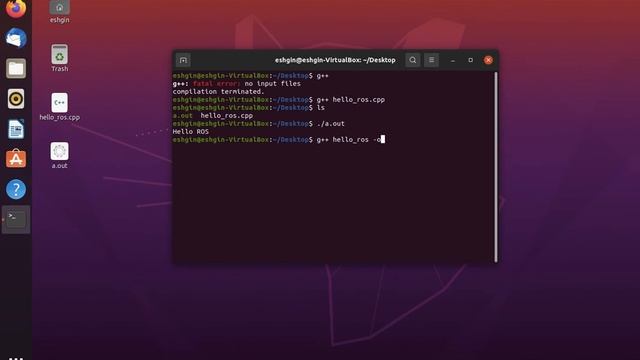This screenshot has width=640, height=360.
Task: Close the terminal window
Action: tap(488, 60)
